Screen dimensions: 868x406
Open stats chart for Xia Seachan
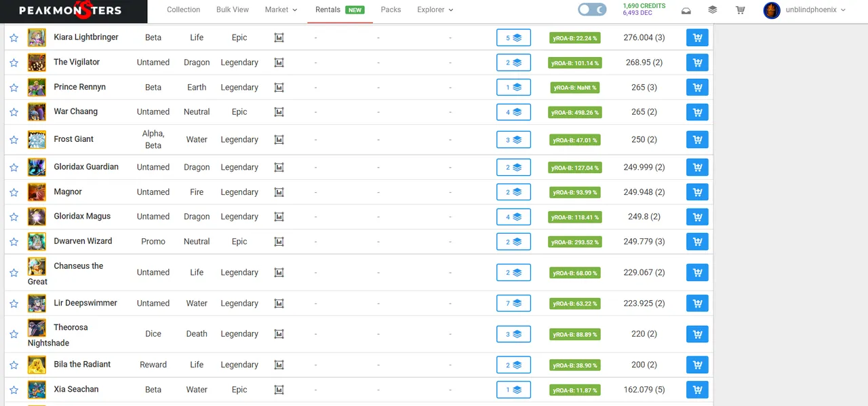pyautogui.click(x=279, y=390)
